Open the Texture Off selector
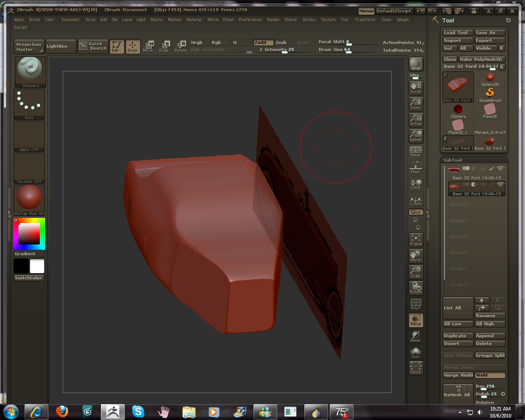 click(30, 168)
